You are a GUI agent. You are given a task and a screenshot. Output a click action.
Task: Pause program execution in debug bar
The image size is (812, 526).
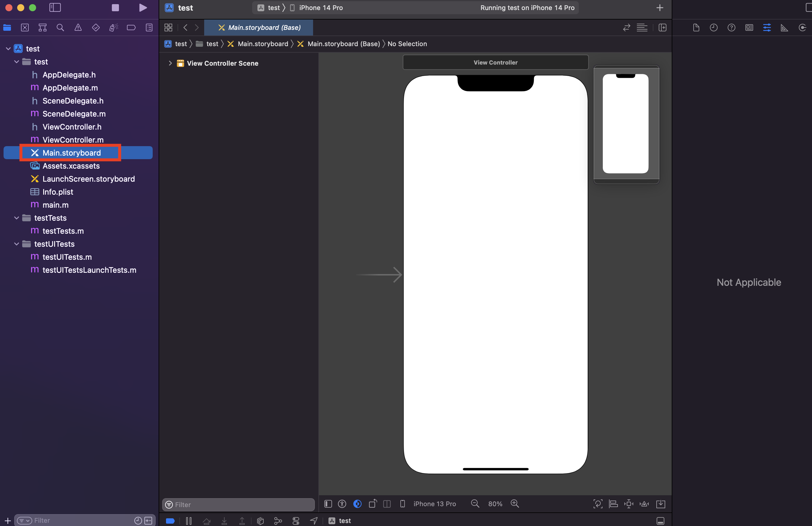click(189, 521)
